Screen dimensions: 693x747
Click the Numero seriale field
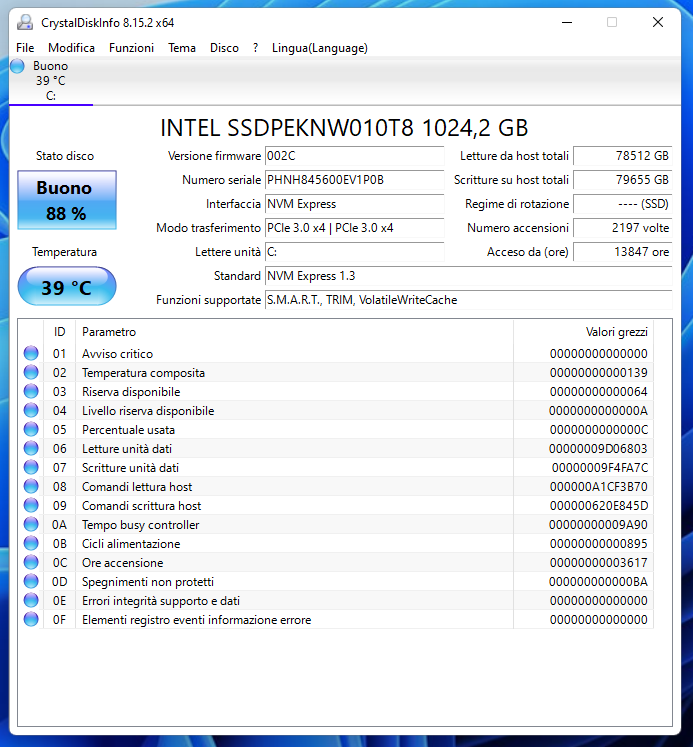point(354,180)
